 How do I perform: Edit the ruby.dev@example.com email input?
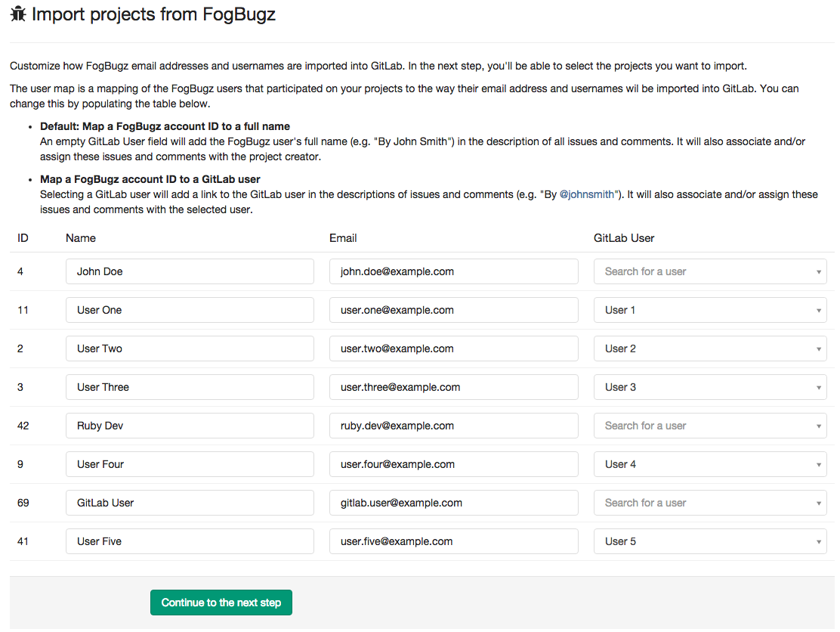pyautogui.click(x=453, y=426)
